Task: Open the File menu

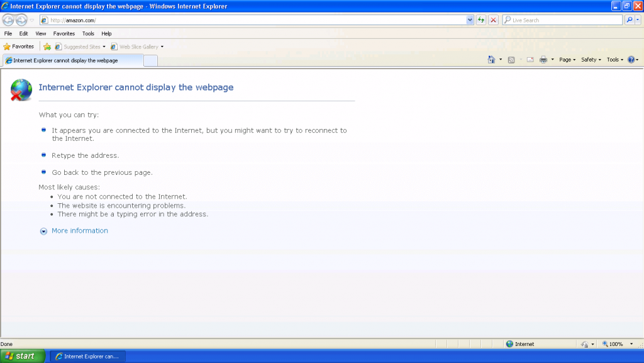Action: click(x=8, y=33)
